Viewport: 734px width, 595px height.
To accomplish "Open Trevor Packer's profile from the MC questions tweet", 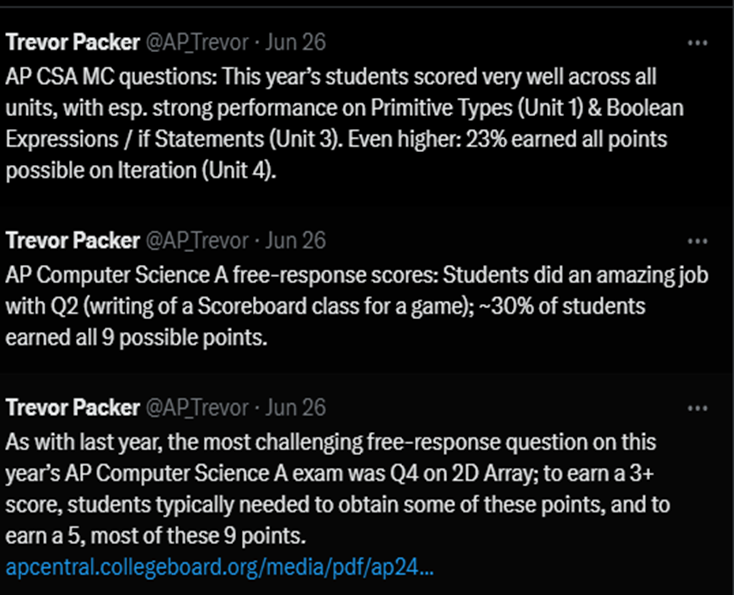I will pyautogui.click(x=73, y=43).
